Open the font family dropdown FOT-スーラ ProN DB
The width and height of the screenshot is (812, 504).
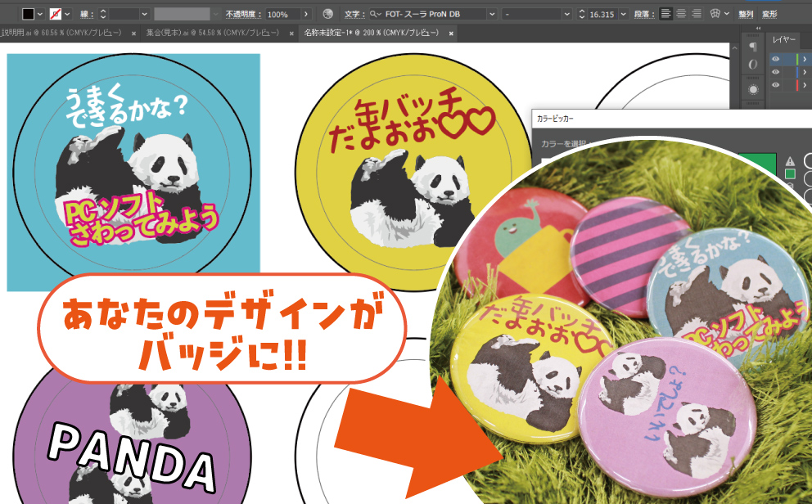pos(491,12)
